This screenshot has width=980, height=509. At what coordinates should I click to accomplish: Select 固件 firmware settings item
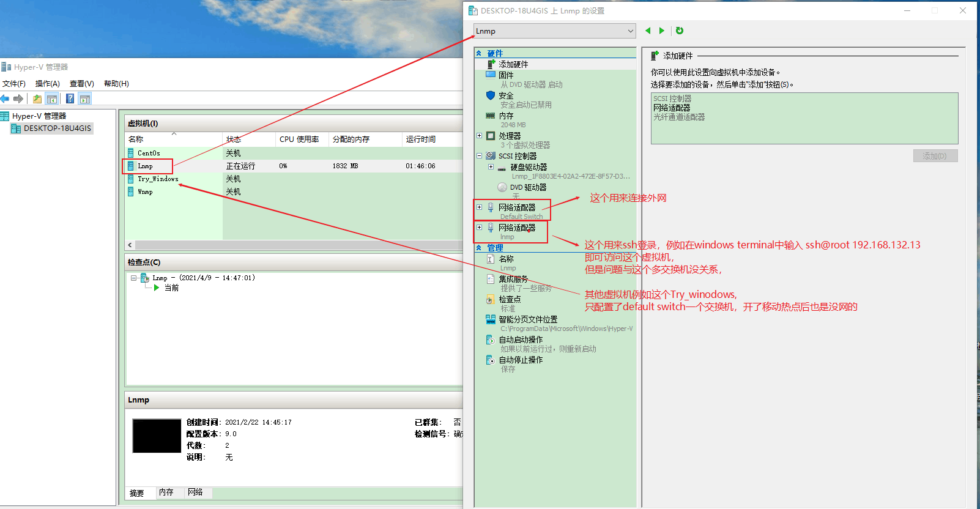coord(506,75)
